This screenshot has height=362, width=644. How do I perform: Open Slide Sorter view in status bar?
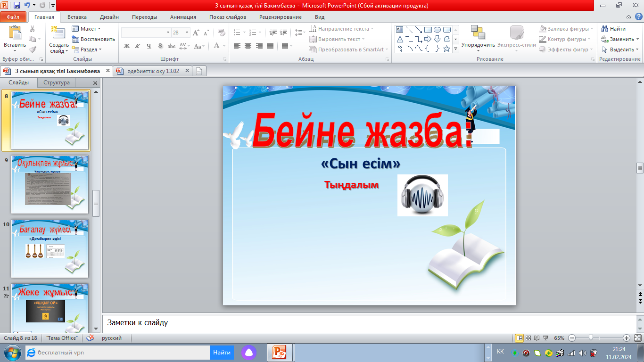(x=528, y=338)
